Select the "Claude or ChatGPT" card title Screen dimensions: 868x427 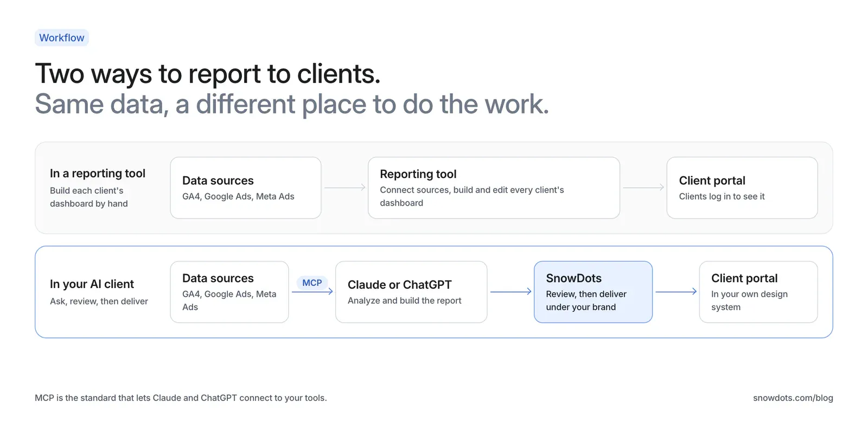point(399,285)
